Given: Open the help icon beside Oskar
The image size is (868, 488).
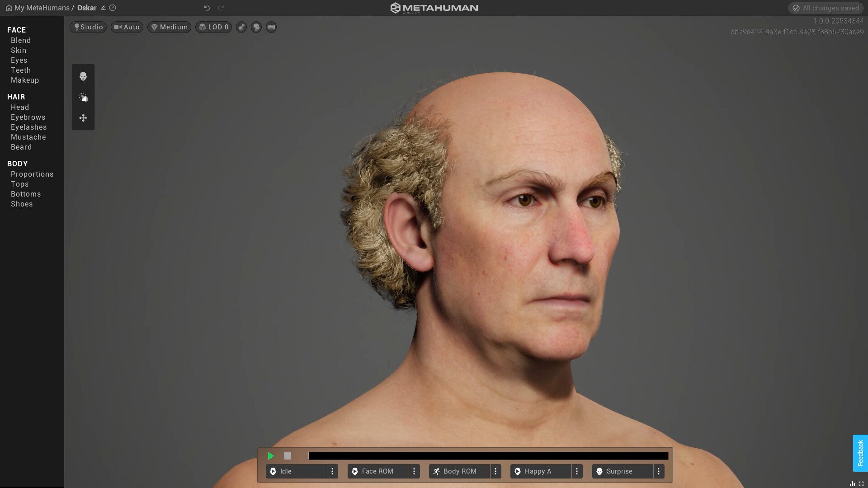Looking at the screenshot, I should pos(113,8).
